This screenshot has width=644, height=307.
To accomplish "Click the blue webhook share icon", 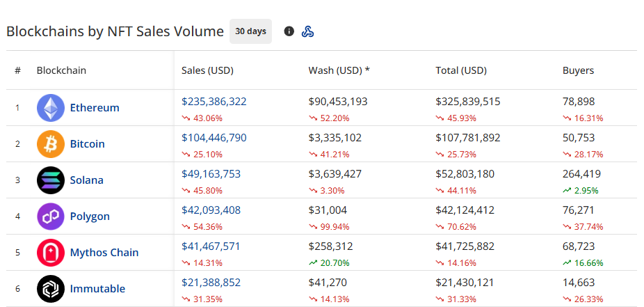I will tap(307, 31).
